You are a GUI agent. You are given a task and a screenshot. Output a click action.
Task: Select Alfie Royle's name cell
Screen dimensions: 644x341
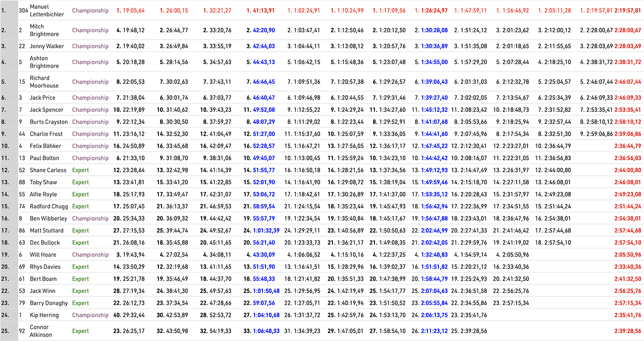(43, 195)
